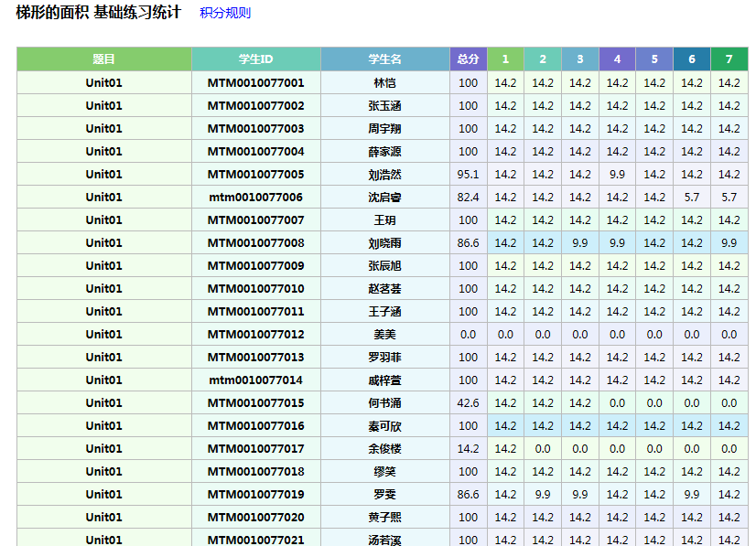Image resolution: width=756 pixels, height=546 pixels.
Task: Click question 2 score 9.9 for 罗雯
Action: click(543, 495)
